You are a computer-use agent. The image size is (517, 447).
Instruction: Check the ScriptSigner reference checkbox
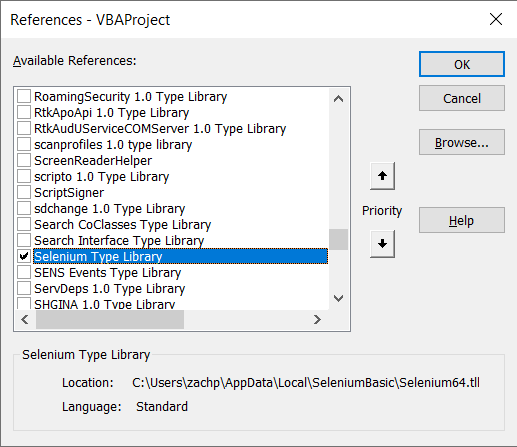coord(24,192)
